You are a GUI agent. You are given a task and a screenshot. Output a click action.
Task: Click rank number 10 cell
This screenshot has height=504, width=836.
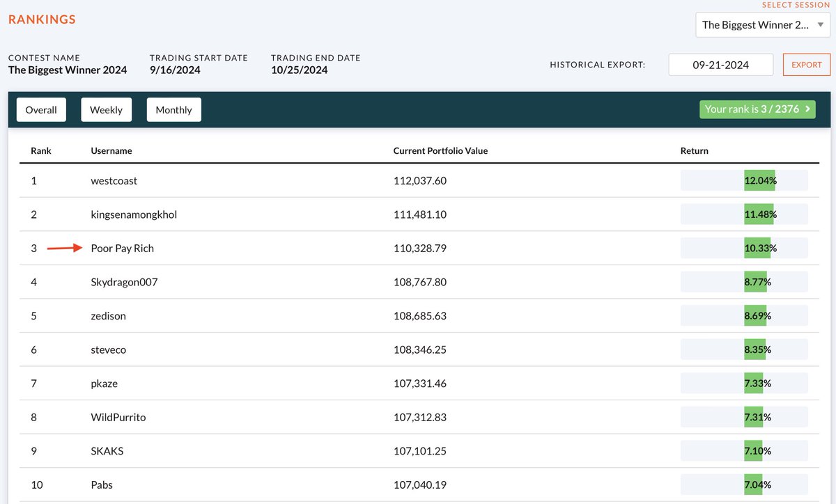tap(36, 485)
